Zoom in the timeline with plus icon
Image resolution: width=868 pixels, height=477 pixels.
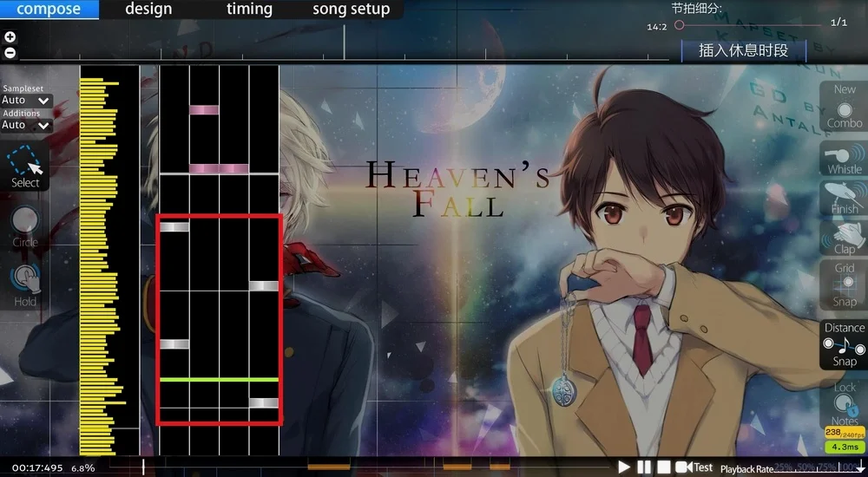pos(10,37)
